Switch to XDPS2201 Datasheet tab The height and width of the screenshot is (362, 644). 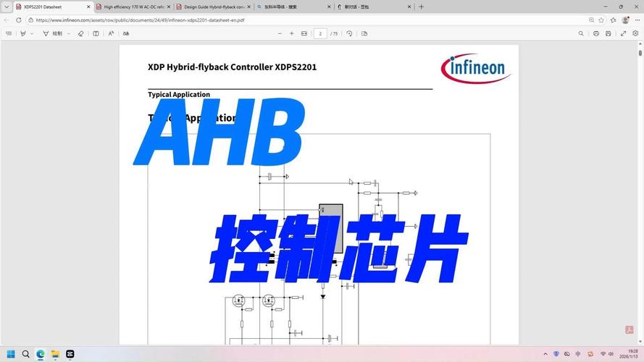53,7
